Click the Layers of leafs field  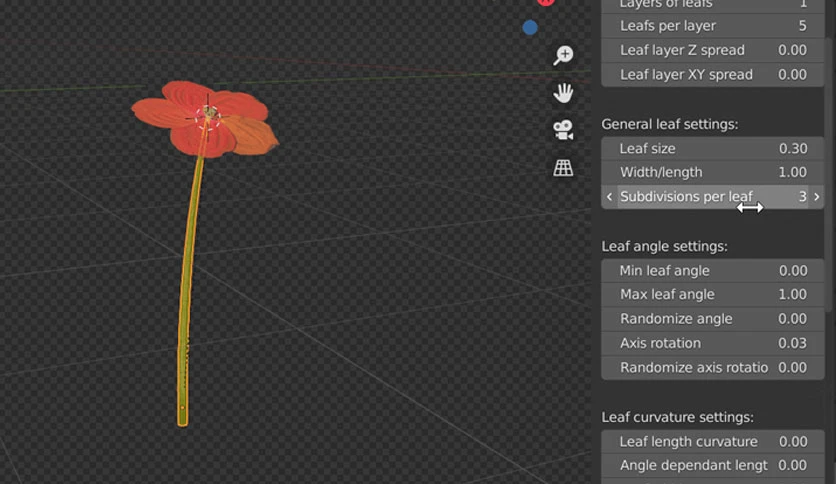[x=713, y=5]
